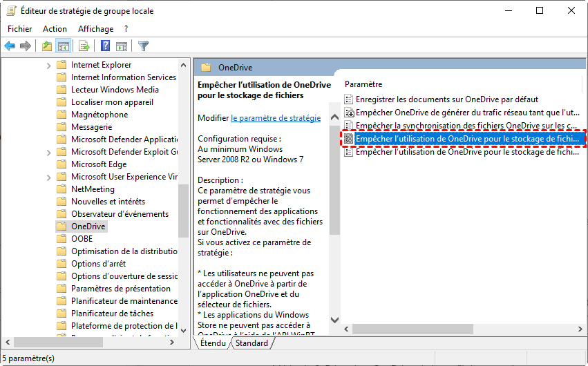Select Optimisation de la distribution folder
Viewport: 588px width, 366px height.
tap(124, 251)
